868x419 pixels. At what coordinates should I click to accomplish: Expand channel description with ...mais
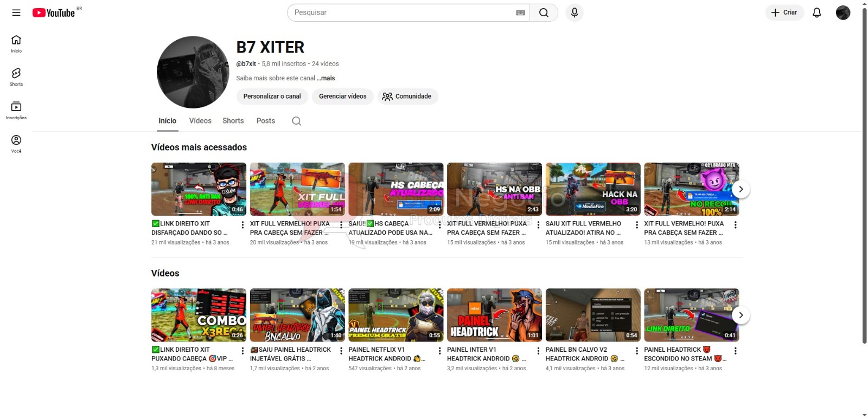(326, 78)
